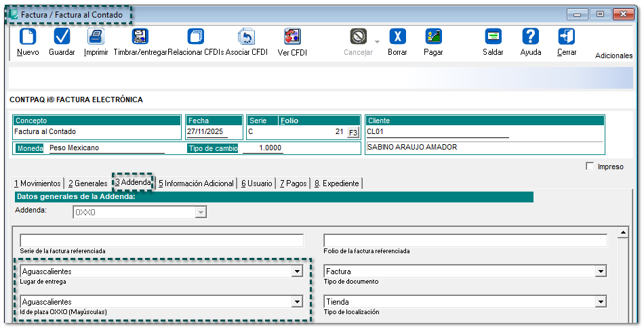Screen dimensions: 644x329
Task: Click the Nuevo document icon
Action: [28, 37]
